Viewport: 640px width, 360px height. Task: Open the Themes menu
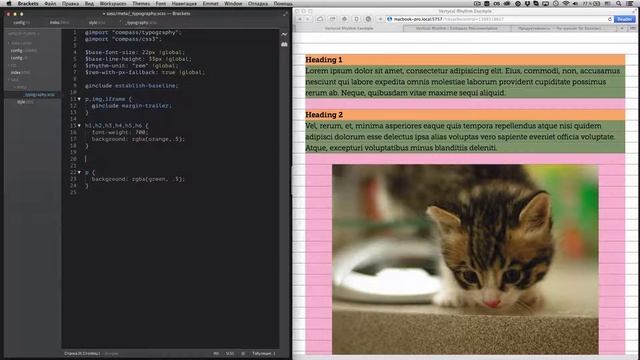tap(141, 3)
